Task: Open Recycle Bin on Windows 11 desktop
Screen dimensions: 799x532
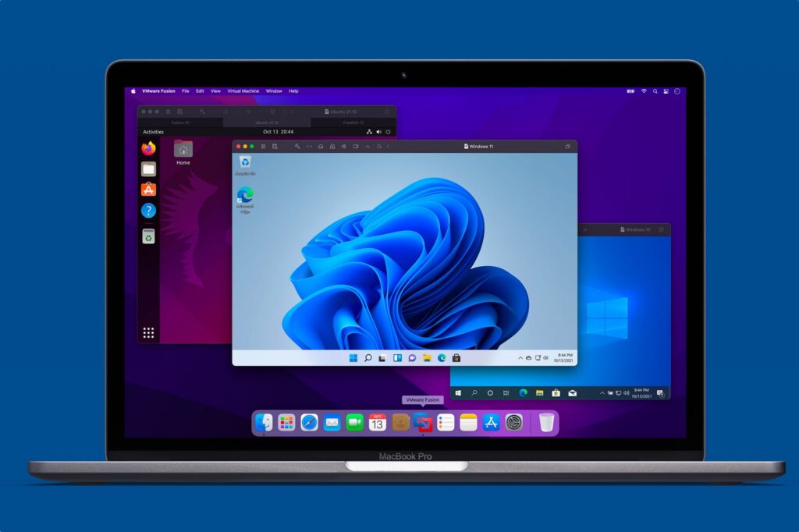Action: (x=245, y=164)
